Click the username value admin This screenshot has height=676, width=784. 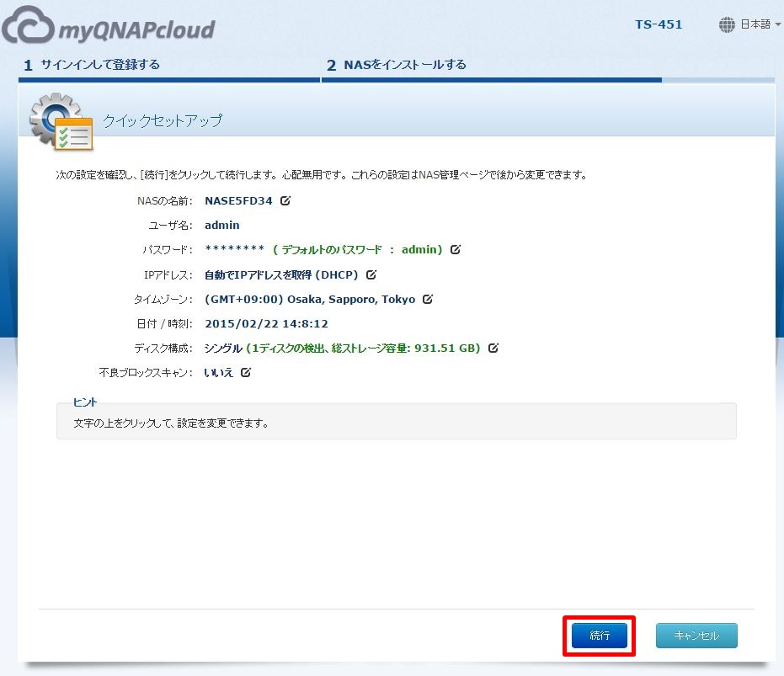click(222, 225)
